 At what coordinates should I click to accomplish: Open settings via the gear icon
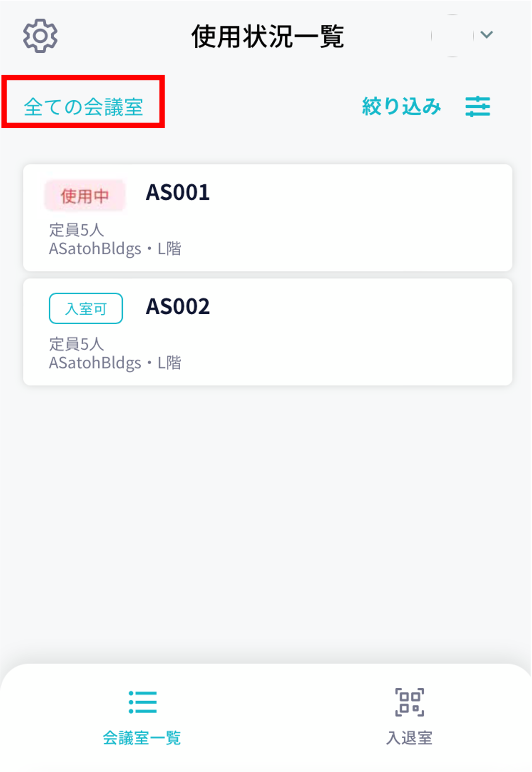pyautogui.click(x=40, y=36)
